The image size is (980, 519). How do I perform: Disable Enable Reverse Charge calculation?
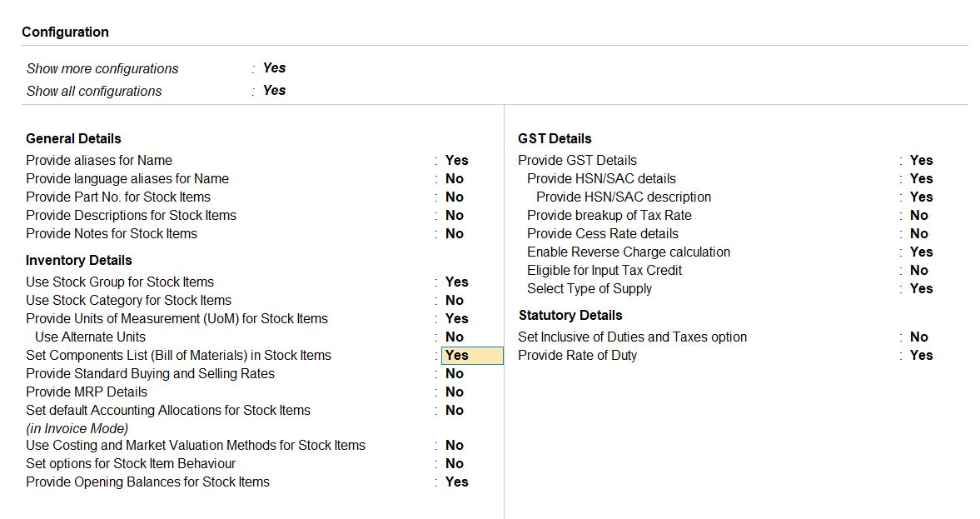point(921,252)
